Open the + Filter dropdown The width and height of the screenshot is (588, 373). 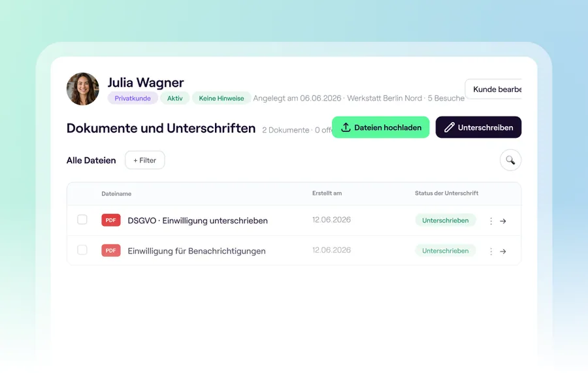click(x=145, y=160)
